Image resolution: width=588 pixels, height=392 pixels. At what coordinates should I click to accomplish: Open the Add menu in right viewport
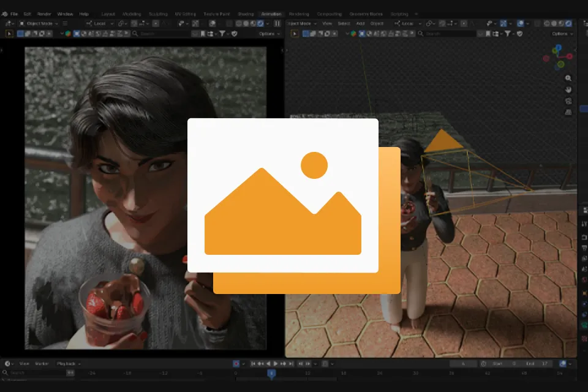pyautogui.click(x=360, y=23)
